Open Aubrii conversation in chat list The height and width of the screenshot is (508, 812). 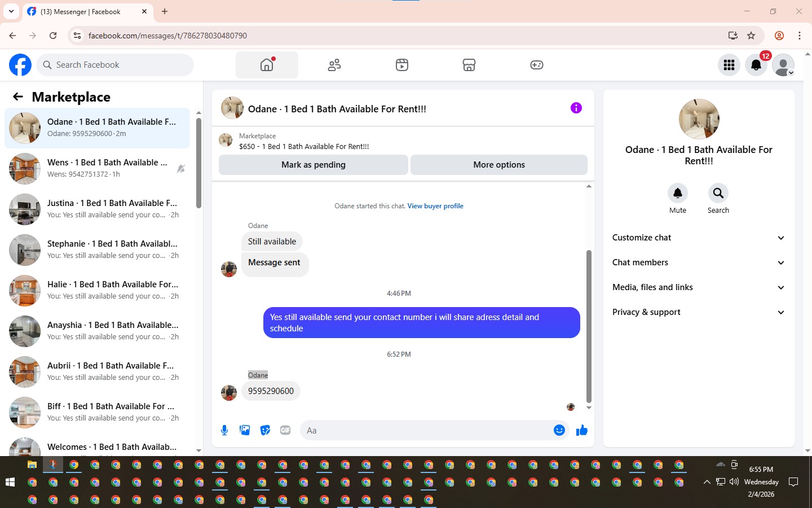click(x=98, y=372)
